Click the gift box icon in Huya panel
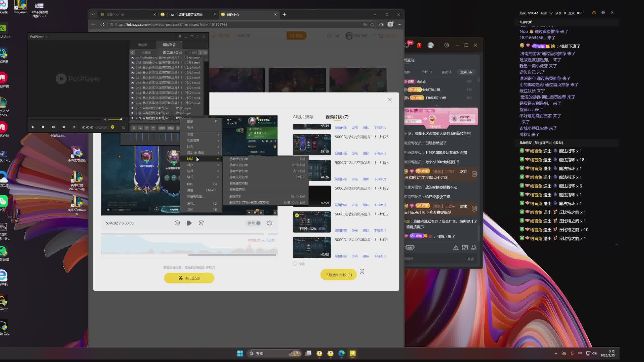The height and width of the screenshot is (362, 644). [x=419, y=45]
